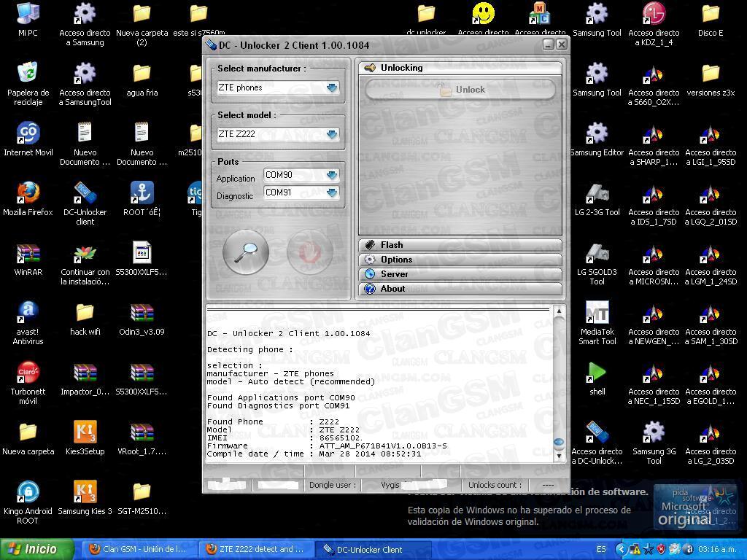Switch to ZTE Z222 detect taskbar window

[255, 549]
